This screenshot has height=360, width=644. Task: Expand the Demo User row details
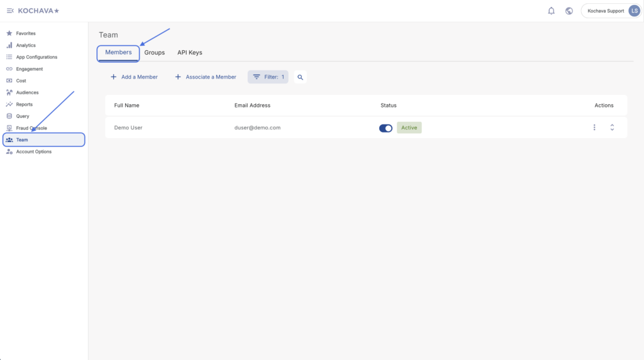point(612,128)
